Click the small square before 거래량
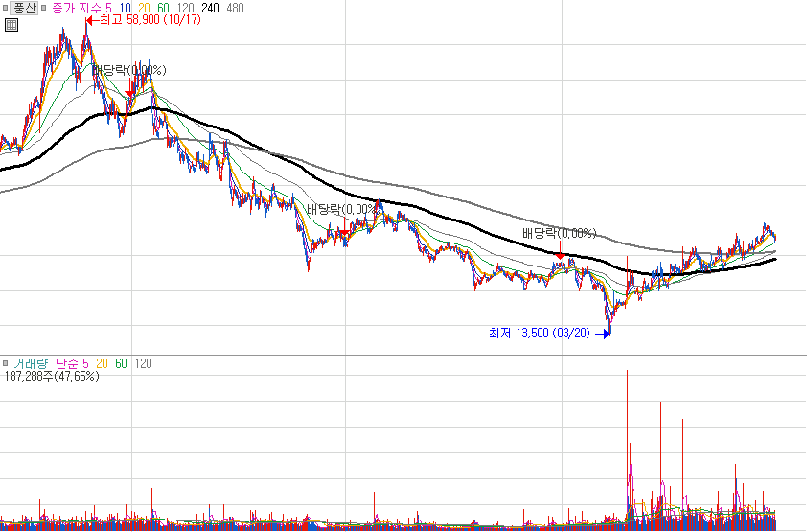The height and width of the screenshot is (532, 807). [5, 363]
